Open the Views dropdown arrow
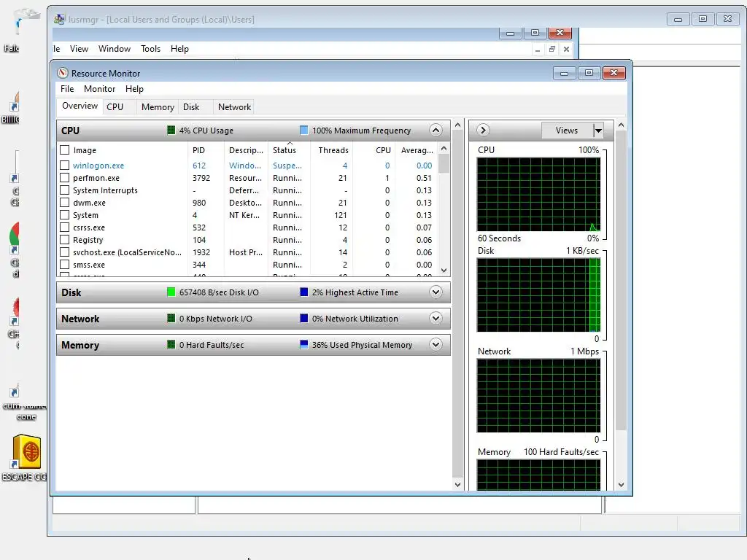Viewport: 747px width, 560px height. point(598,130)
